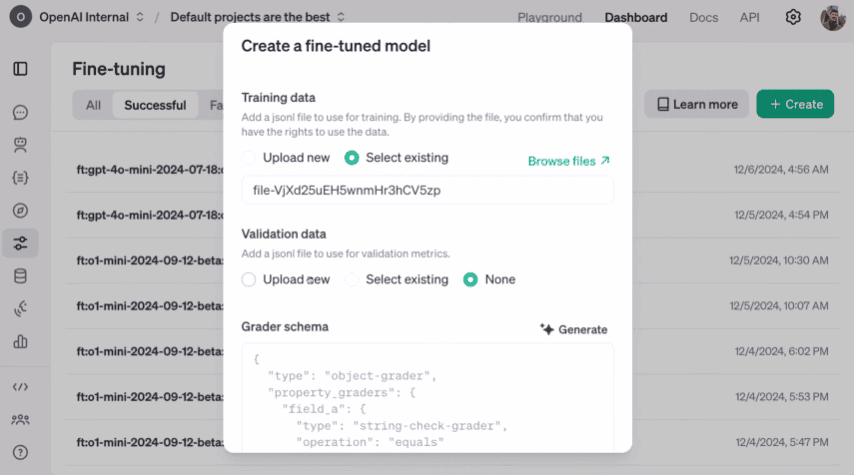854x475 pixels.
Task: Click the training file ID input field
Action: 427,190
